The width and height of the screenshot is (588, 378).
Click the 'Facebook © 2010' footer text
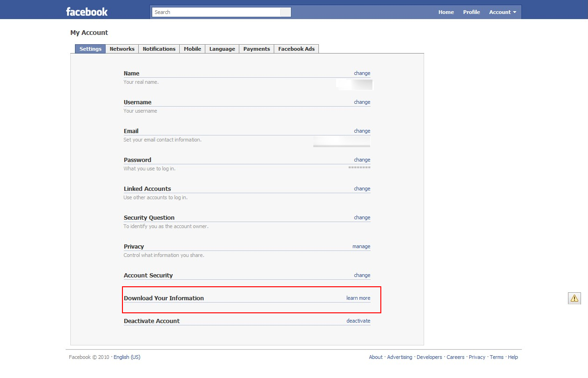[x=89, y=357]
